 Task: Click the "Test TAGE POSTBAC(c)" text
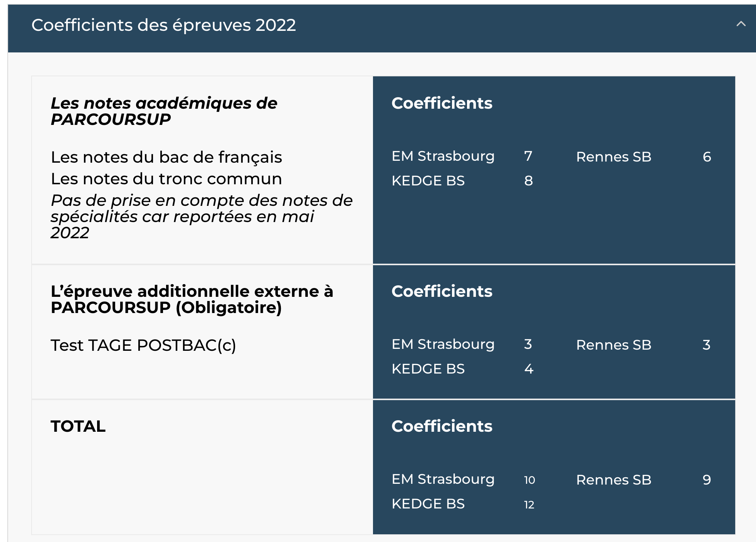click(x=143, y=345)
